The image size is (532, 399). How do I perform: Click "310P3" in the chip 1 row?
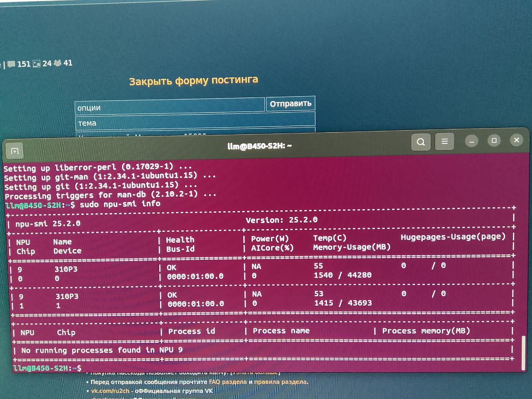(67, 297)
